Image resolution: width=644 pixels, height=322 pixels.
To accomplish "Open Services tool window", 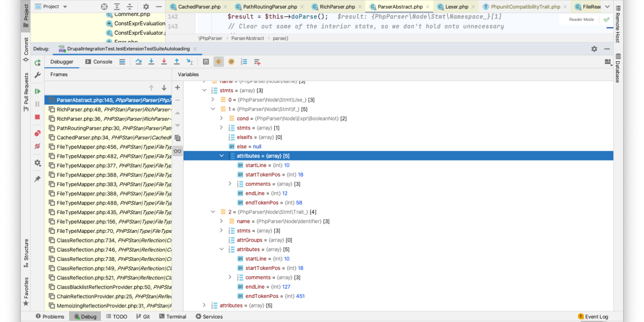I will (x=209, y=317).
